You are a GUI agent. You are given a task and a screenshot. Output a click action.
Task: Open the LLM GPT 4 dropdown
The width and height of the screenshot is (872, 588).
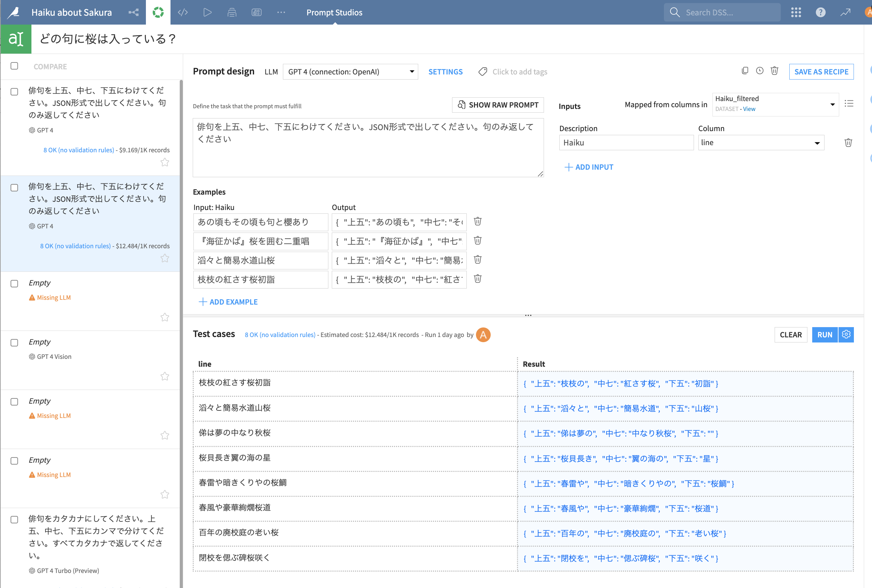tap(350, 72)
